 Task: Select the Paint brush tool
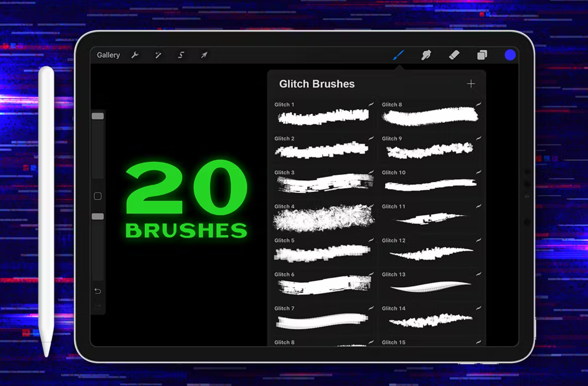[398, 55]
